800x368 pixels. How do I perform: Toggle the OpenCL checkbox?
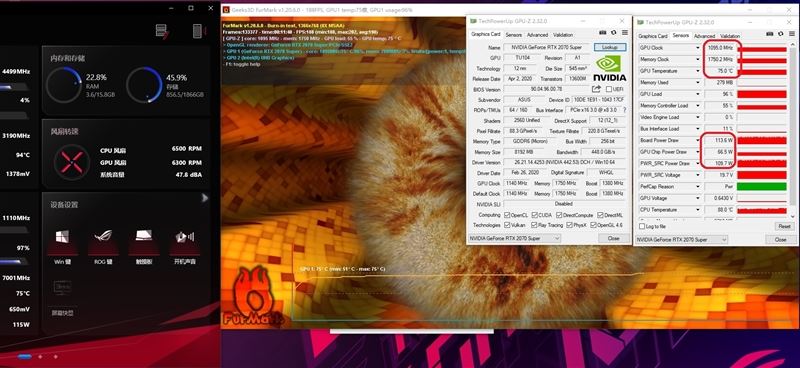[x=507, y=215]
